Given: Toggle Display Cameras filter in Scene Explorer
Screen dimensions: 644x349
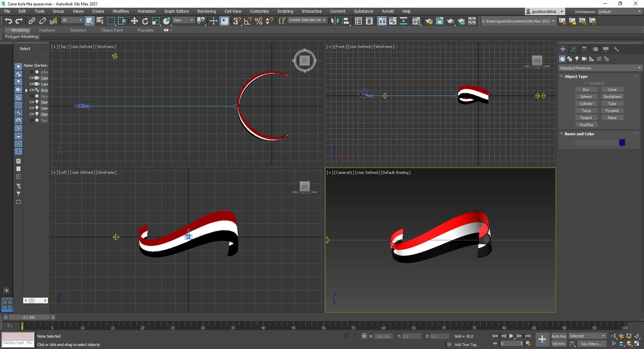Looking at the screenshot, I should pyautogui.click(x=18, y=89).
